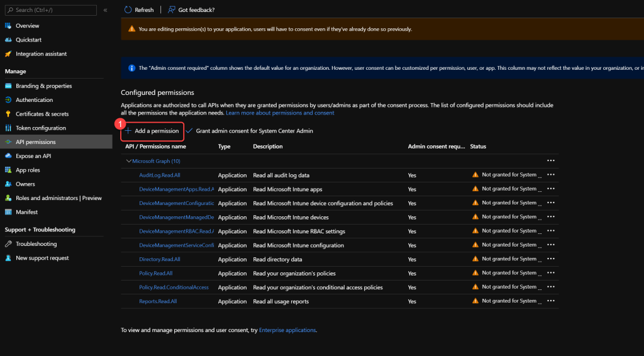644x356 pixels.
Task: Open ellipsis menu on Microsoft Graph group row
Action: 551,161
